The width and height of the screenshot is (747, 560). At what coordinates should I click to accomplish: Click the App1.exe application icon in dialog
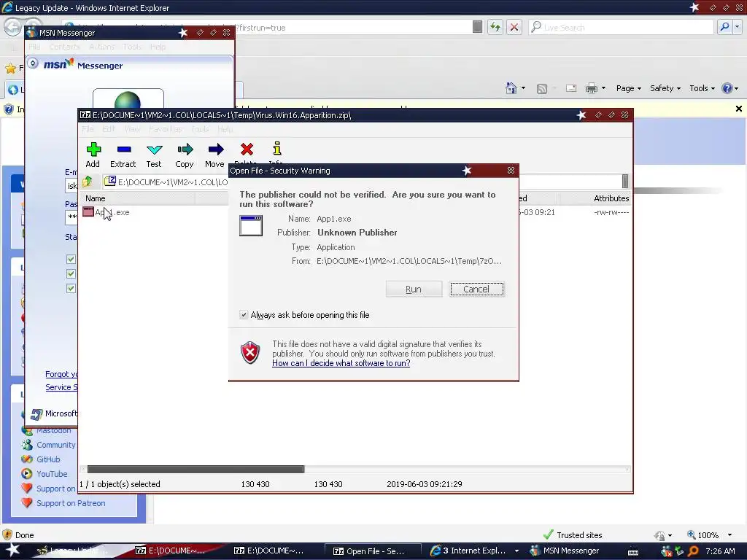(251, 226)
